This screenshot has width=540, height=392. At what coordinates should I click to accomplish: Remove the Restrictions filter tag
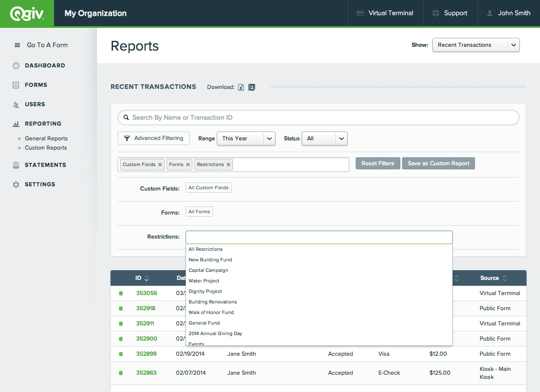(228, 164)
